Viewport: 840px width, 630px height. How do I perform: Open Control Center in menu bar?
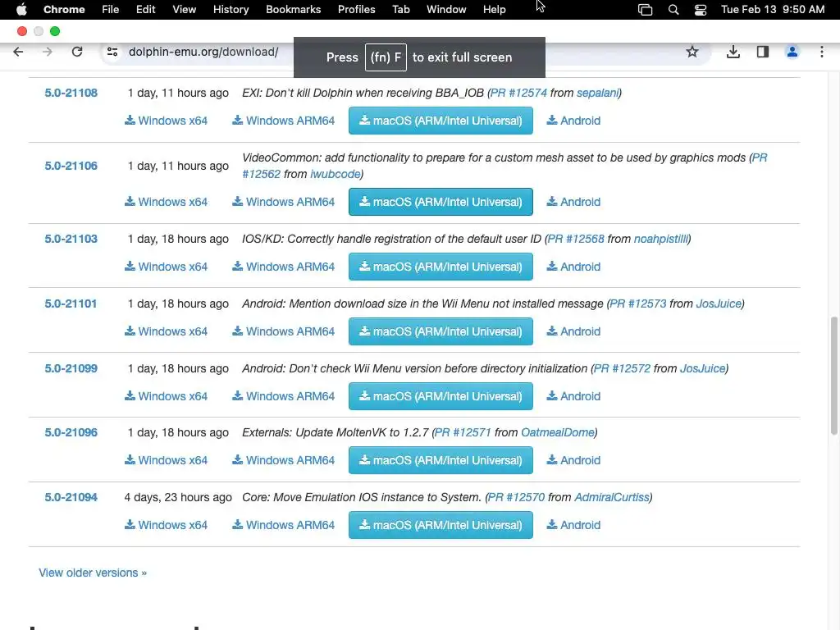701,10
